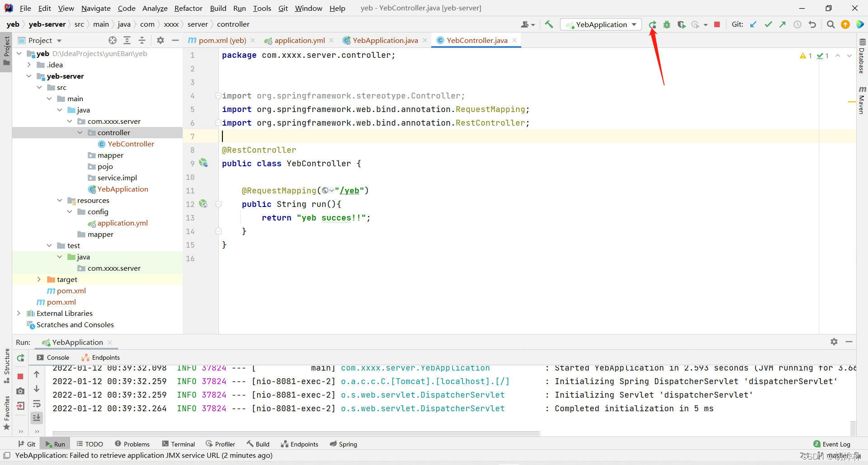Screen dimensions: 868x465
Task: Collapse the yeb-server module node
Action: (29, 76)
